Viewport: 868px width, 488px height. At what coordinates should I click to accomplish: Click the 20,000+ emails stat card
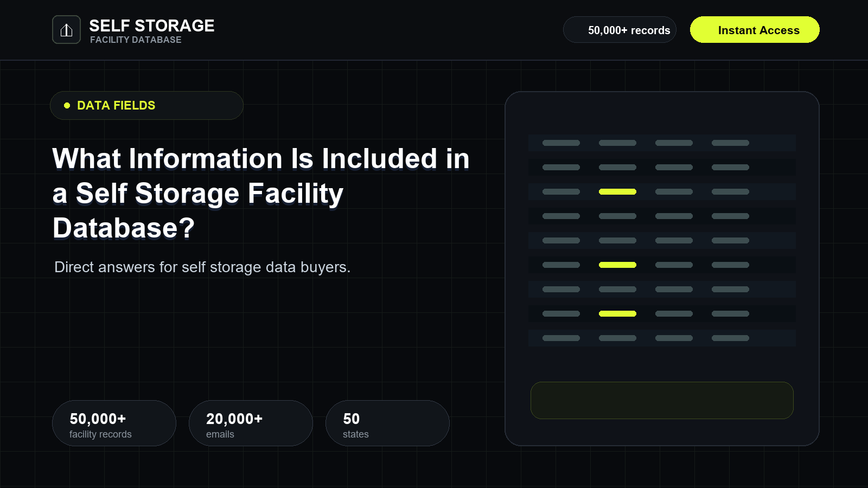click(251, 423)
